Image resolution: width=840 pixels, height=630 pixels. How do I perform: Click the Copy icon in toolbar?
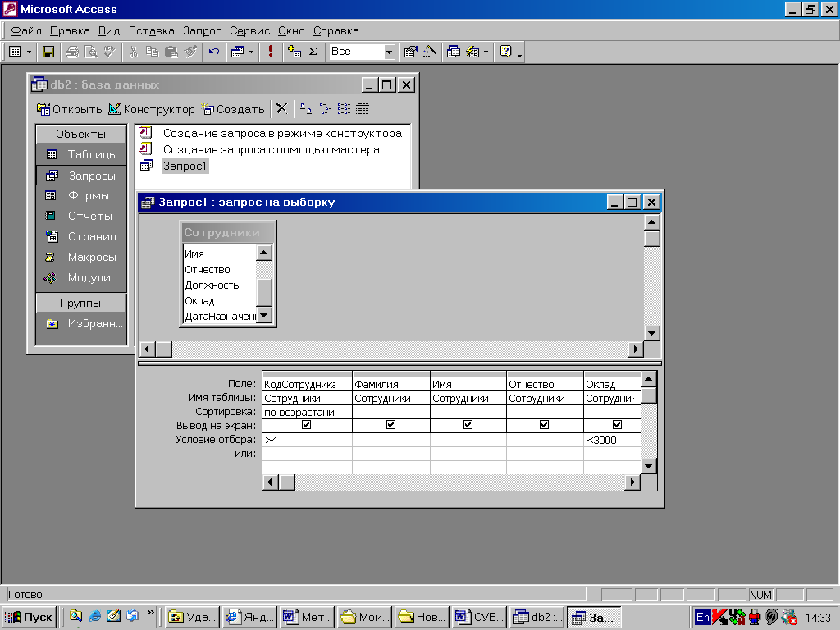(152, 52)
